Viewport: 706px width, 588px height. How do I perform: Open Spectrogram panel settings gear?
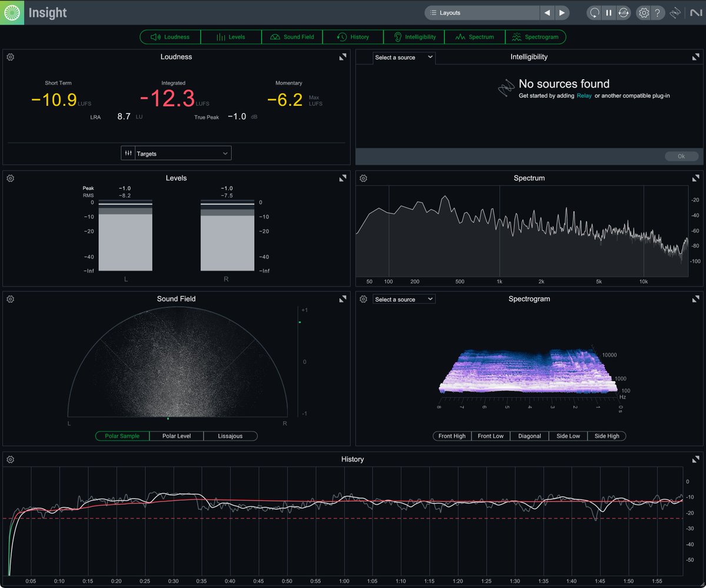point(364,299)
